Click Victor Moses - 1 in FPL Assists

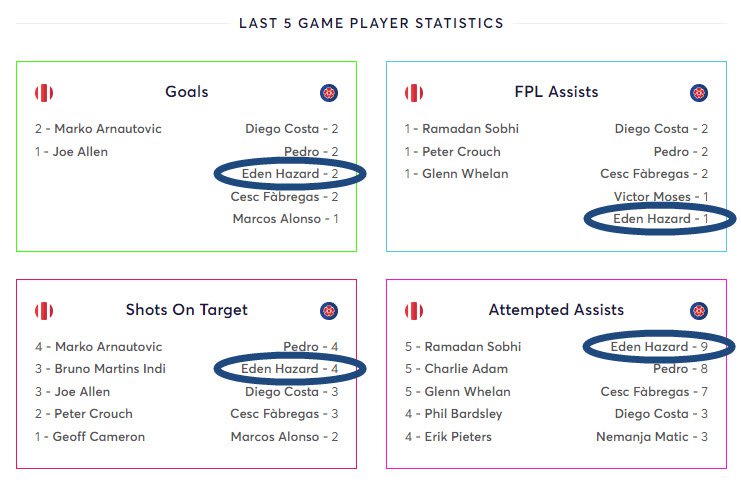(661, 197)
